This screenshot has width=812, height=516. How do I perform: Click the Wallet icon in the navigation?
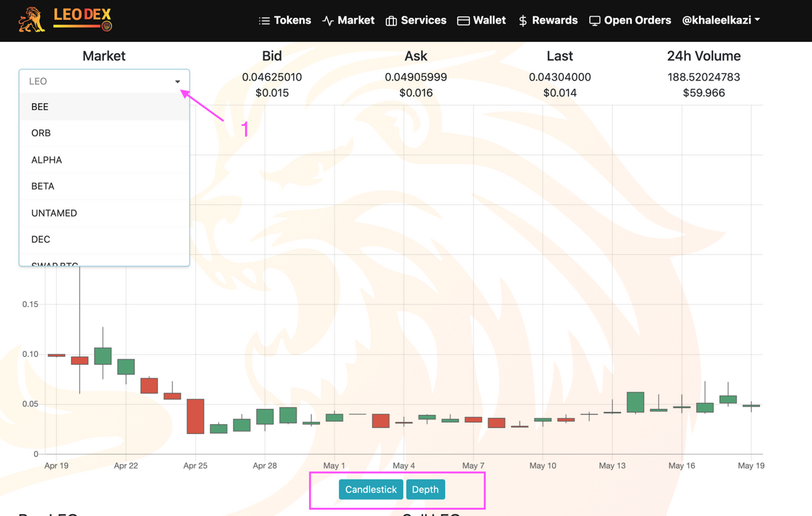point(462,20)
